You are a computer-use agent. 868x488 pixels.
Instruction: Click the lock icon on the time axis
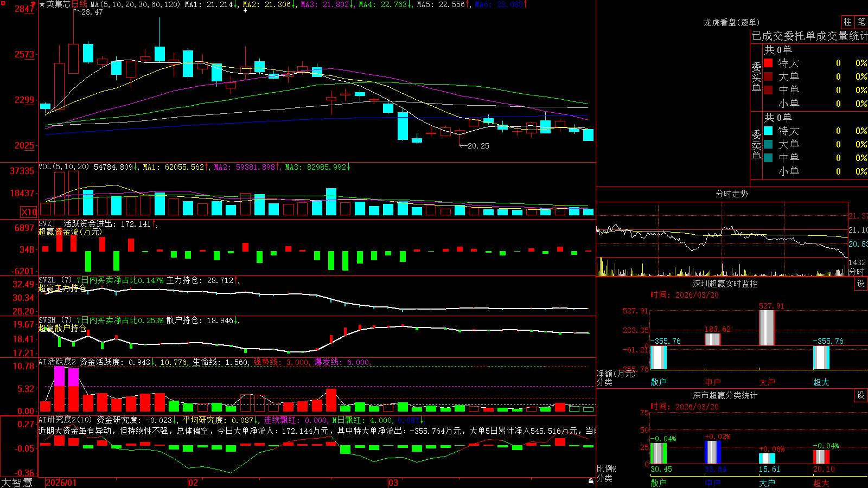point(591,481)
